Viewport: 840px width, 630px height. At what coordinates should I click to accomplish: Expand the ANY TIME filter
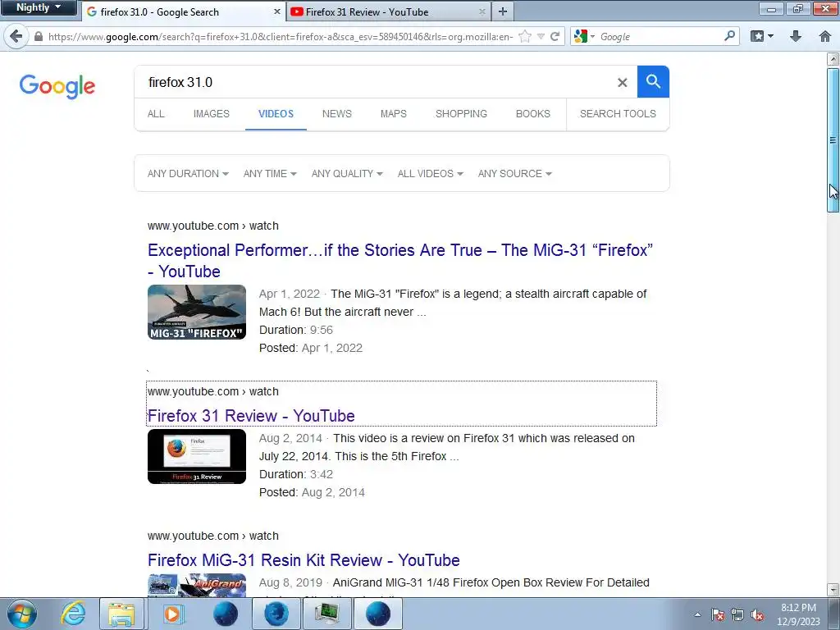(269, 174)
